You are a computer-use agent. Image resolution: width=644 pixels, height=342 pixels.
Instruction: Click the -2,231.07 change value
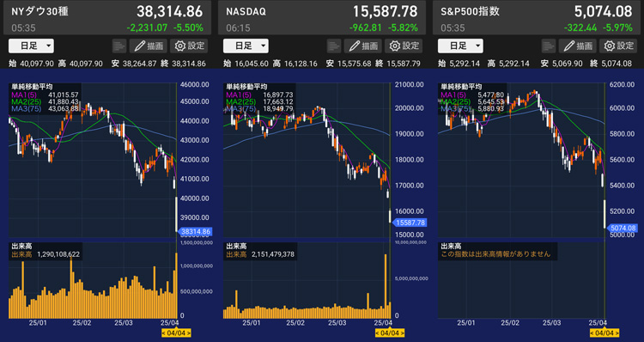click(147, 28)
